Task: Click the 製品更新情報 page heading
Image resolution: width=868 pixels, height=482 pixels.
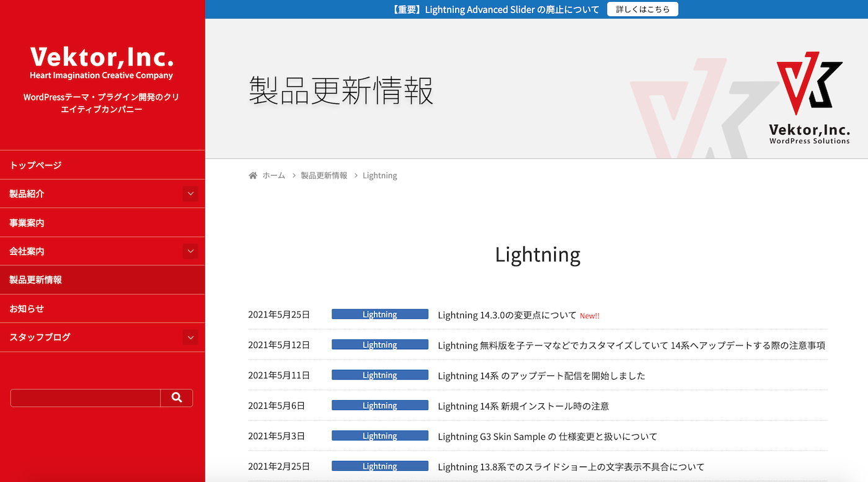Action: (x=341, y=91)
